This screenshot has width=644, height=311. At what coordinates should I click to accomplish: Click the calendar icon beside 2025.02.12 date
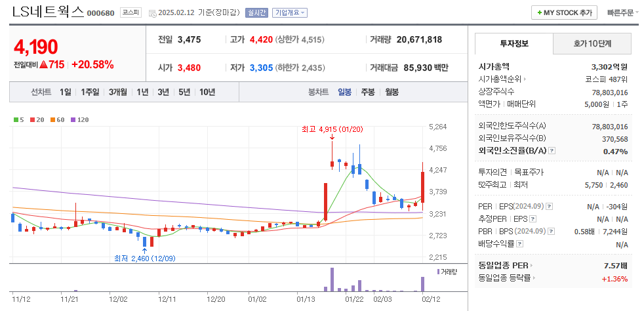152,13
